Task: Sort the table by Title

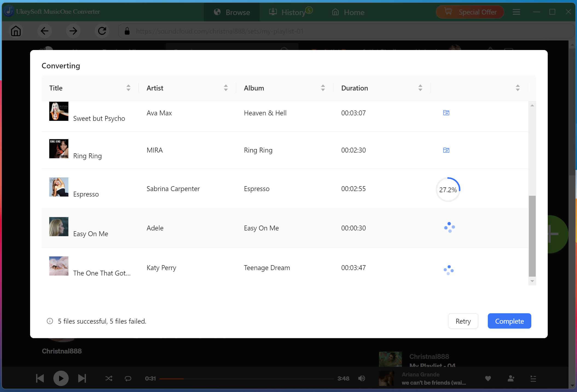Action: 128,88
